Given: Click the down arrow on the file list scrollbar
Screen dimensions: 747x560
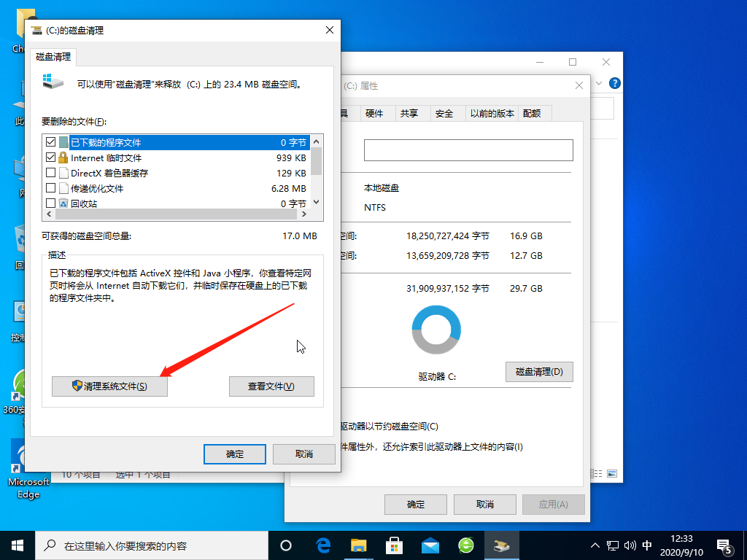Looking at the screenshot, I should point(316,201).
